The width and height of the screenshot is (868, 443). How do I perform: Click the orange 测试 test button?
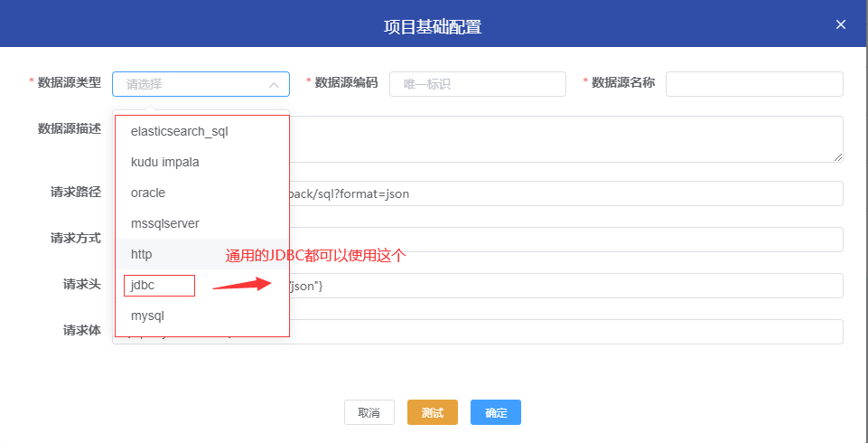[432, 412]
